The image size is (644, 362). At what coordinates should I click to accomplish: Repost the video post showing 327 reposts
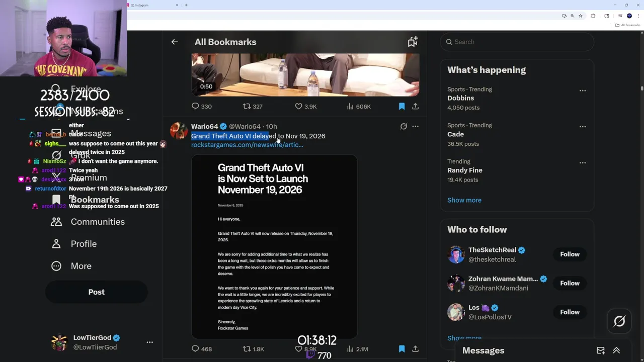pyautogui.click(x=253, y=106)
